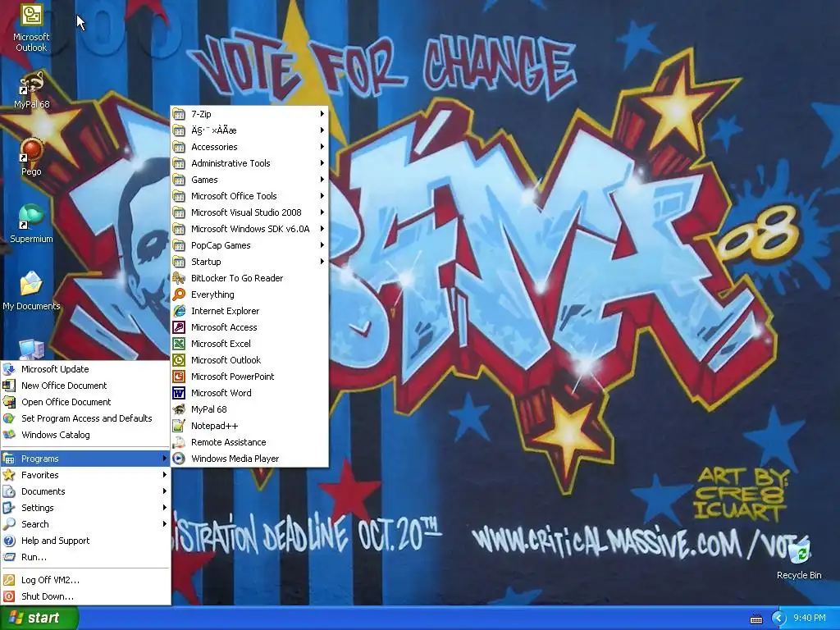Expand the Administrative Tools submenu
840x630 pixels.
click(249, 163)
